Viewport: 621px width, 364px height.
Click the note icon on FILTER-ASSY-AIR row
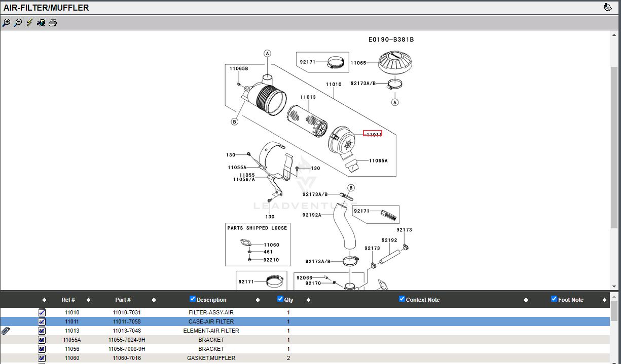coord(42,312)
